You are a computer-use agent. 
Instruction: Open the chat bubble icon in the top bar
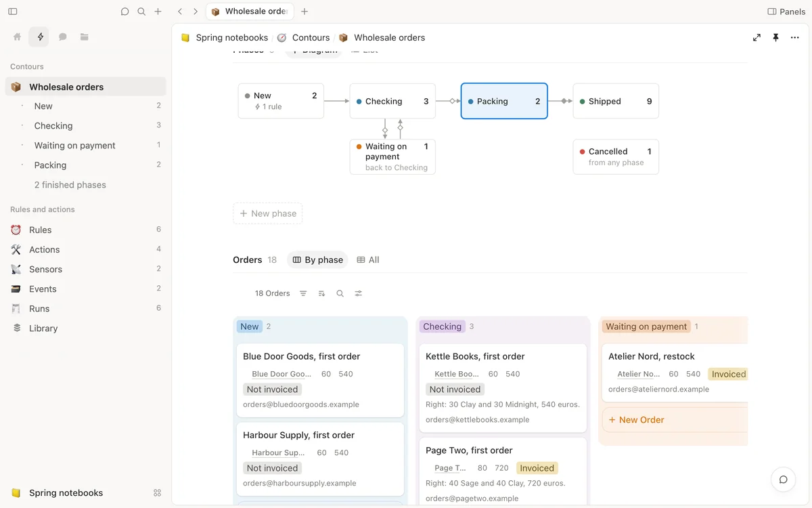tap(125, 12)
